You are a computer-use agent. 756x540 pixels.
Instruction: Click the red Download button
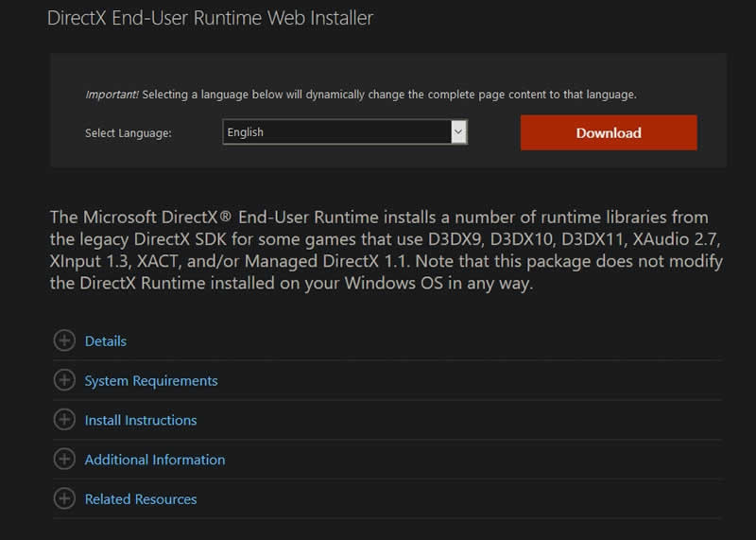click(609, 132)
